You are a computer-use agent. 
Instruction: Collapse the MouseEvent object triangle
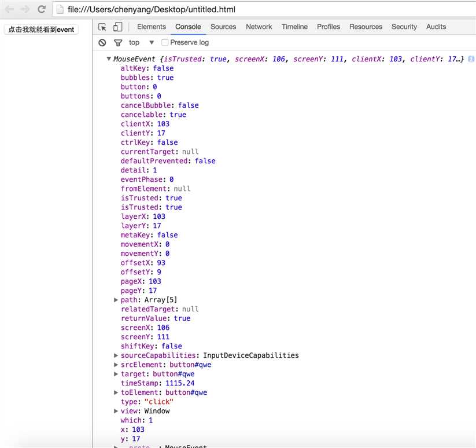coord(109,58)
